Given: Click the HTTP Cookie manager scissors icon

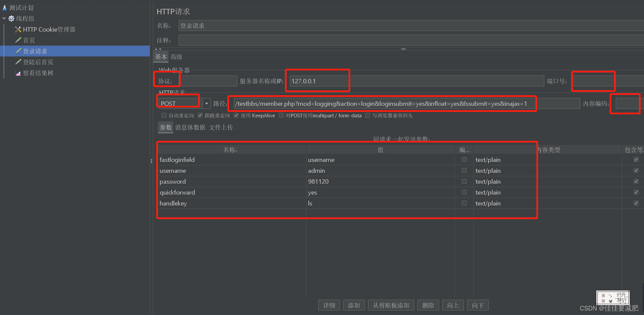Looking at the screenshot, I should [18, 29].
